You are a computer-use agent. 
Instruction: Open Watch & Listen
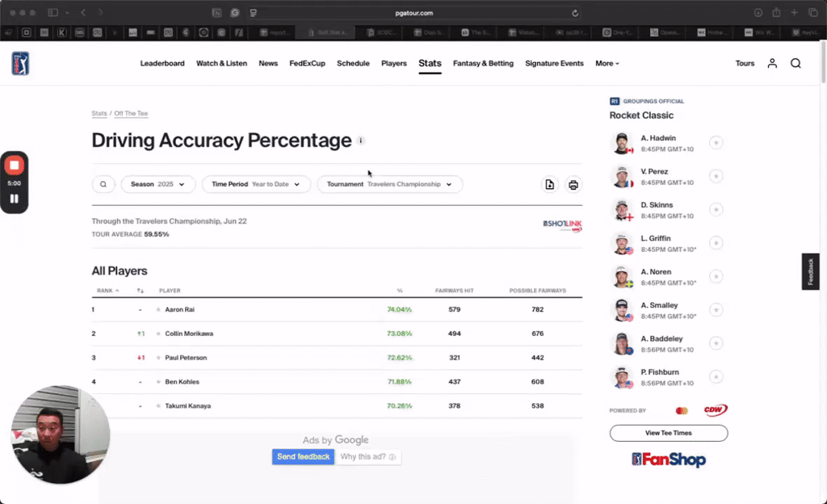point(221,63)
